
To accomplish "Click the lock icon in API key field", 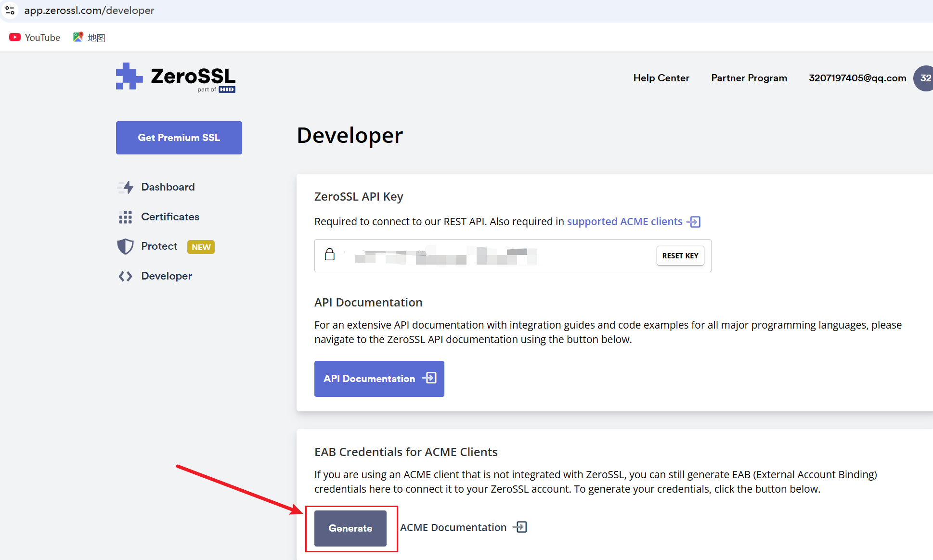I will tap(330, 255).
